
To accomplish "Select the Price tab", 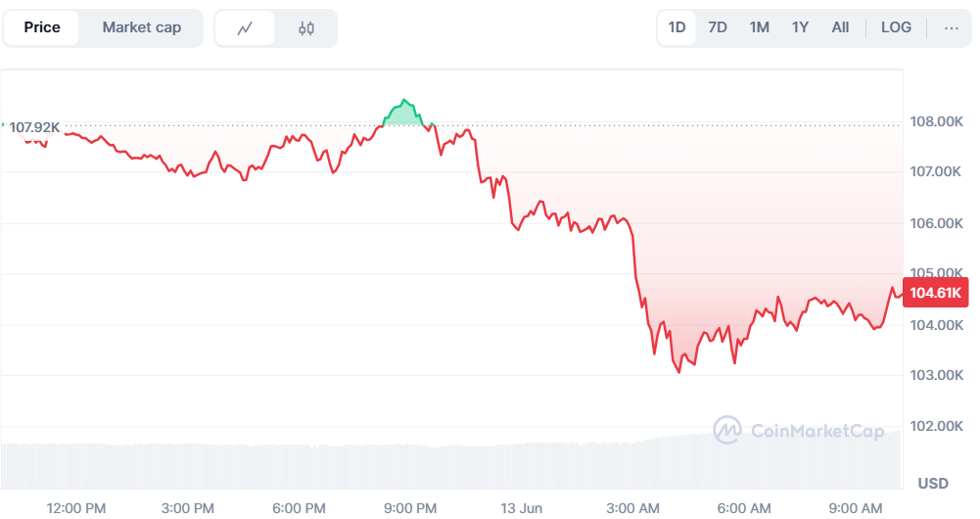I will (42, 27).
